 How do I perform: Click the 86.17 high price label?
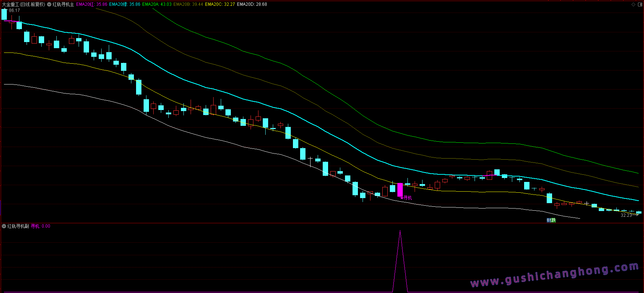coord(14,10)
